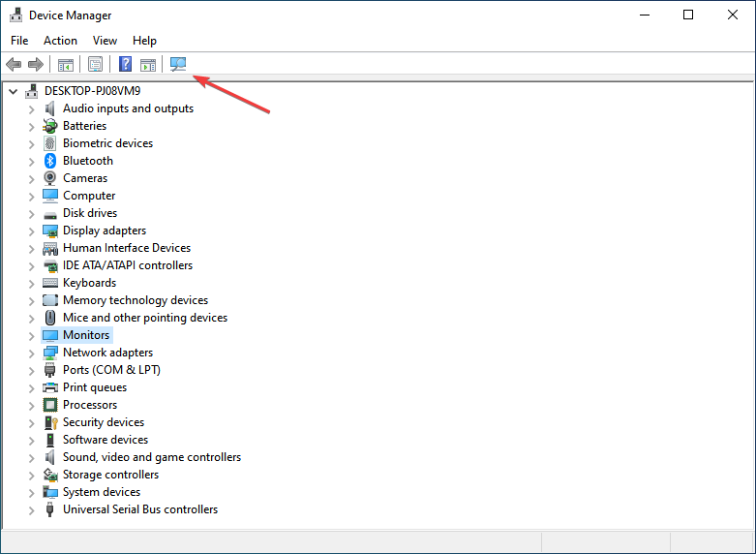The image size is (756, 554).
Task: Click the Processors chip icon
Action: pyautogui.click(x=50, y=405)
